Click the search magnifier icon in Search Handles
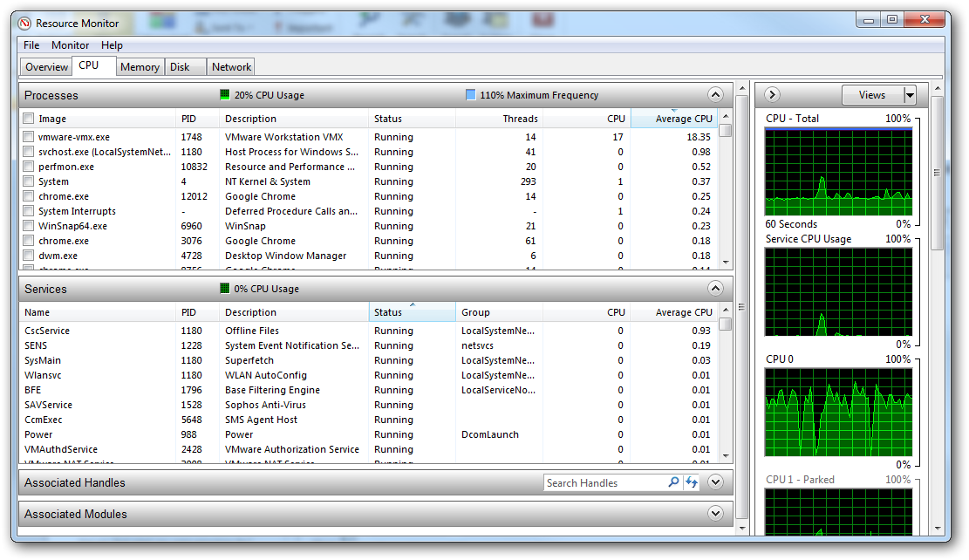The width and height of the screenshot is (969, 560). (x=673, y=482)
